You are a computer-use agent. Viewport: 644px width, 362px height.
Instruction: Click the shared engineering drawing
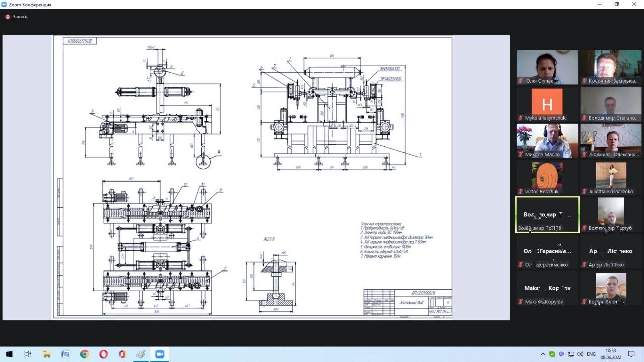tap(253, 177)
